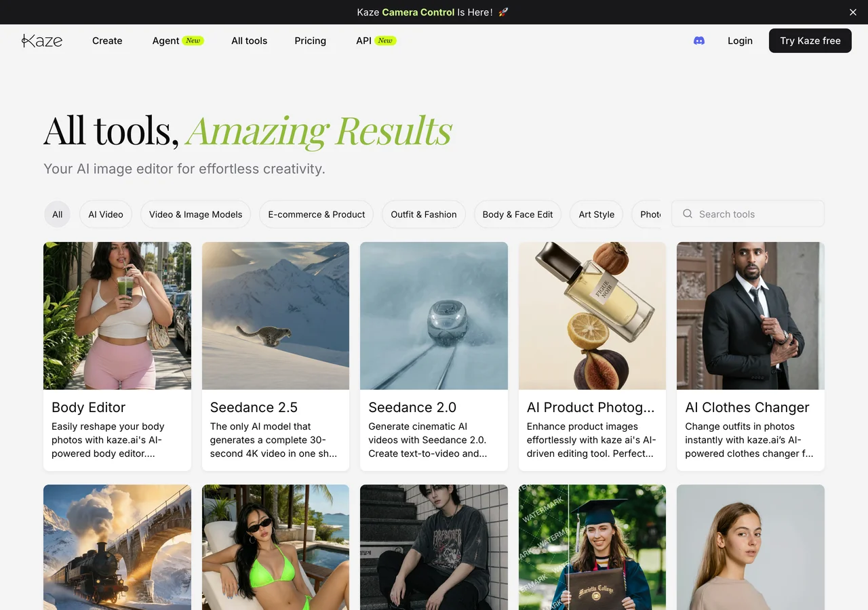Switch to the Outfit & Fashion category

click(424, 214)
